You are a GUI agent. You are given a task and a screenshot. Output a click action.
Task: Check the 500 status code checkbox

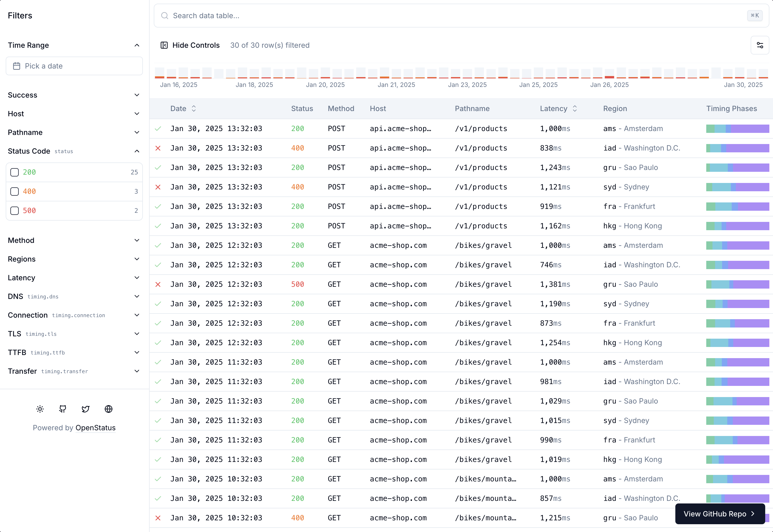[x=14, y=211]
